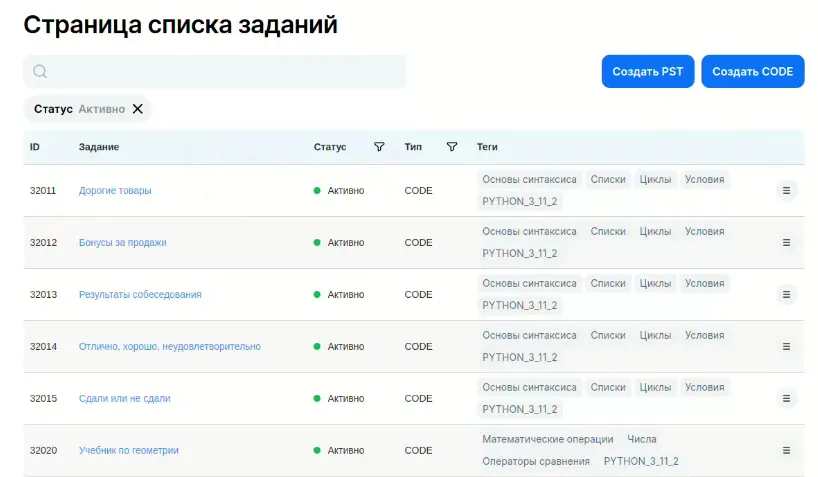Click the search magnifier icon
The width and height of the screenshot is (818, 477).
point(40,71)
